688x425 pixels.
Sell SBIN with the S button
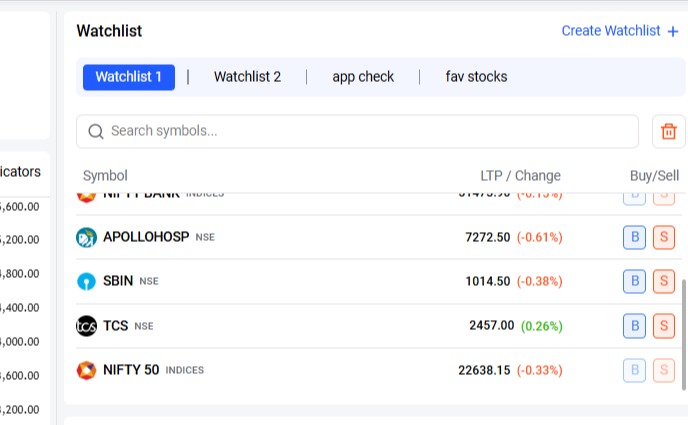[664, 281]
